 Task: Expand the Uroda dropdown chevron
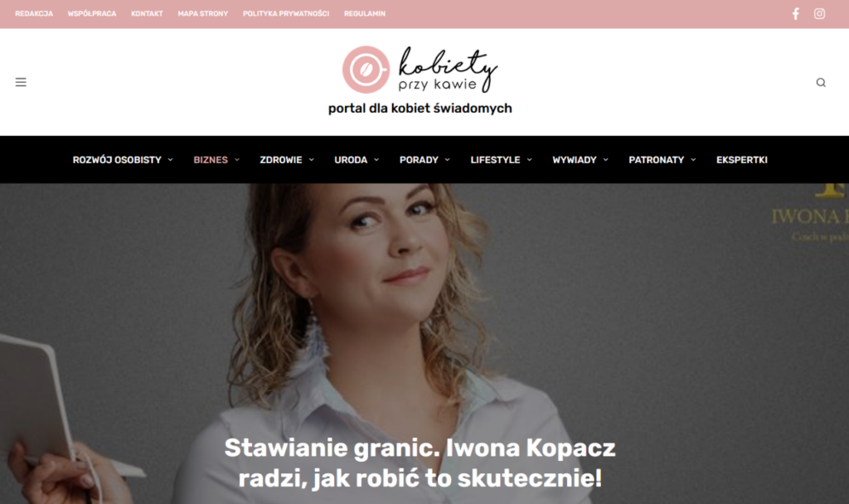pyautogui.click(x=376, y=160)
